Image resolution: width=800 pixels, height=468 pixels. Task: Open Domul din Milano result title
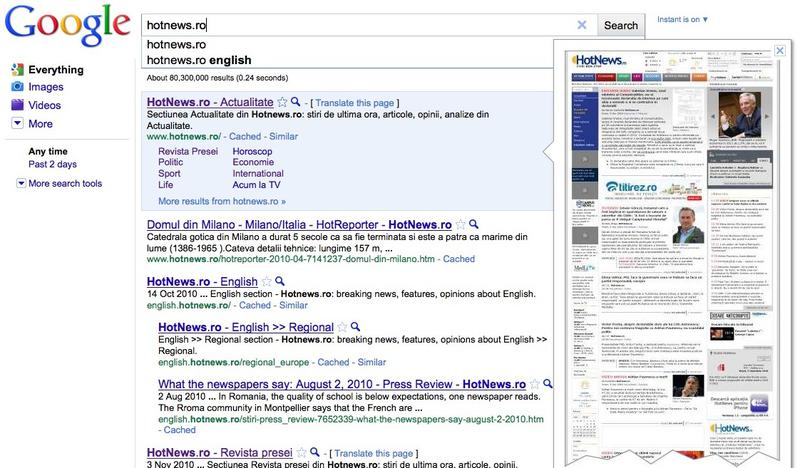[x=299, y=225]
